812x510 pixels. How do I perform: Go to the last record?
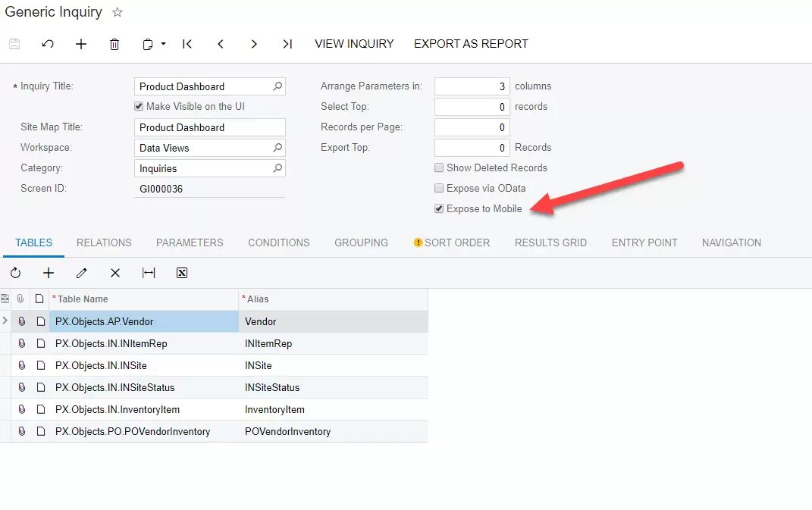(287, 44)
